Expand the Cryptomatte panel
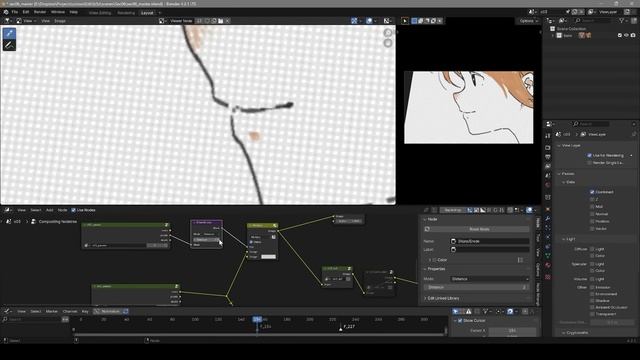Image resolution: width=640 pixels, height=360 pixels. 576,333
